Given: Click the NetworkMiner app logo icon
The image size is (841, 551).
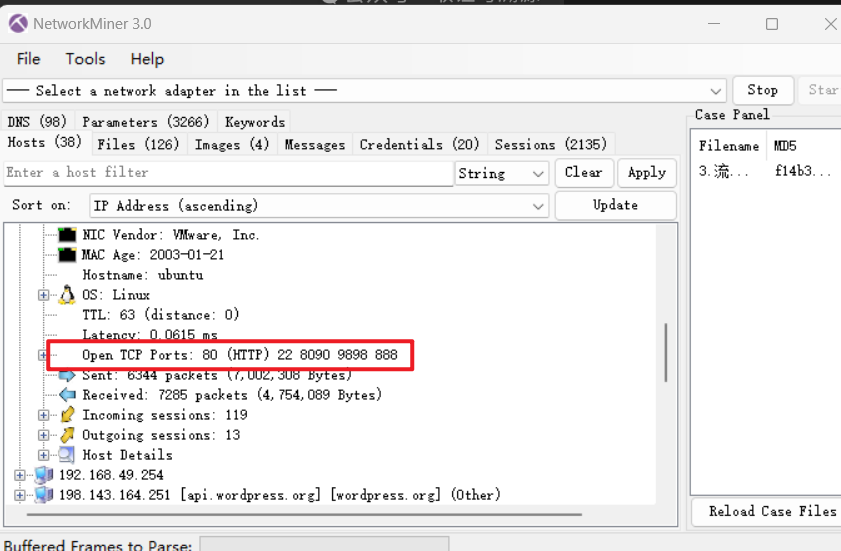Looking at the screenshot, I should (x=18, y=24).
